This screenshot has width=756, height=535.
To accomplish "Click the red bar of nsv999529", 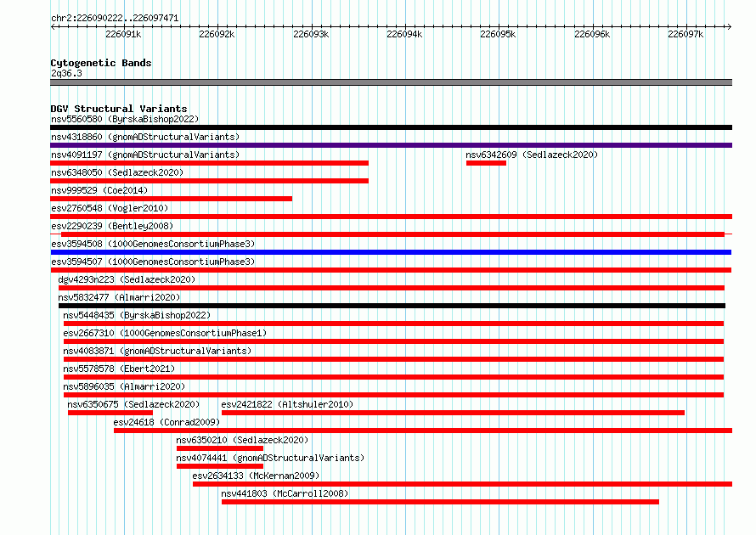I will [171, 199].
